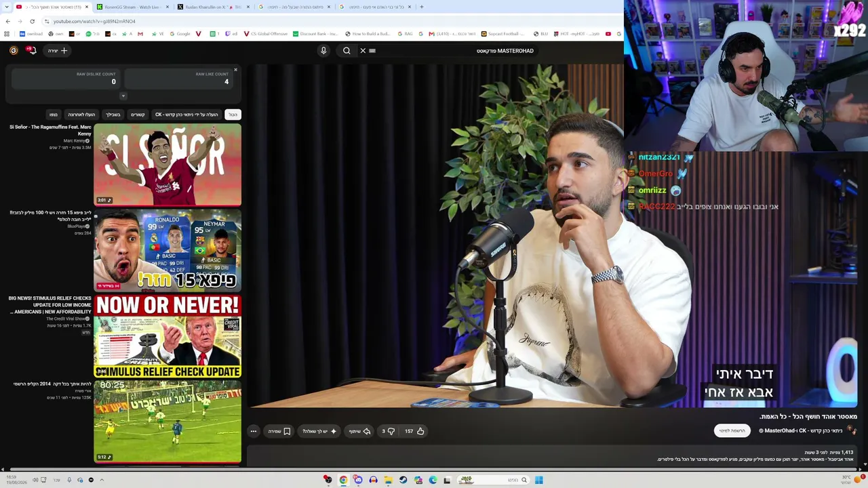Open Steam from the taskbar
Screen dimensions: 868x488
click(x=403, y=480)
